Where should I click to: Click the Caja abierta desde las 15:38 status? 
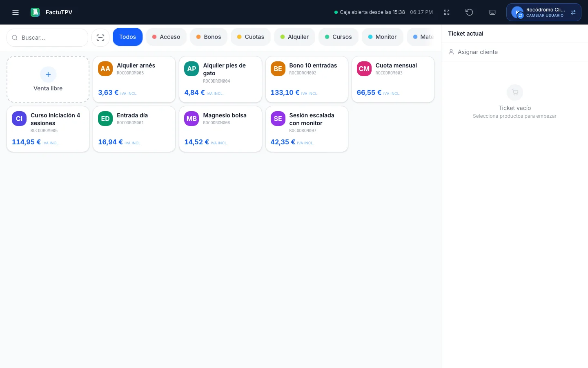tap(372, 12)
